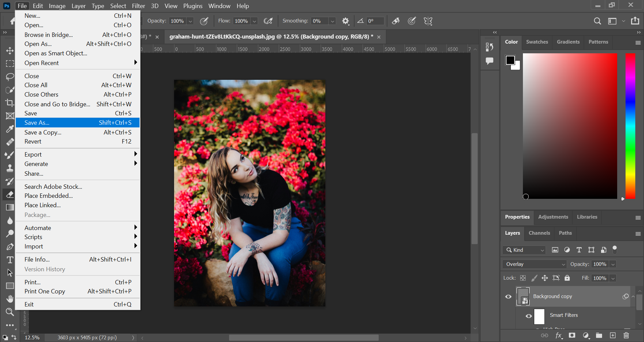
Task: Expand the layer Kind filter dropdown
Action: click(x=524, y=250)
